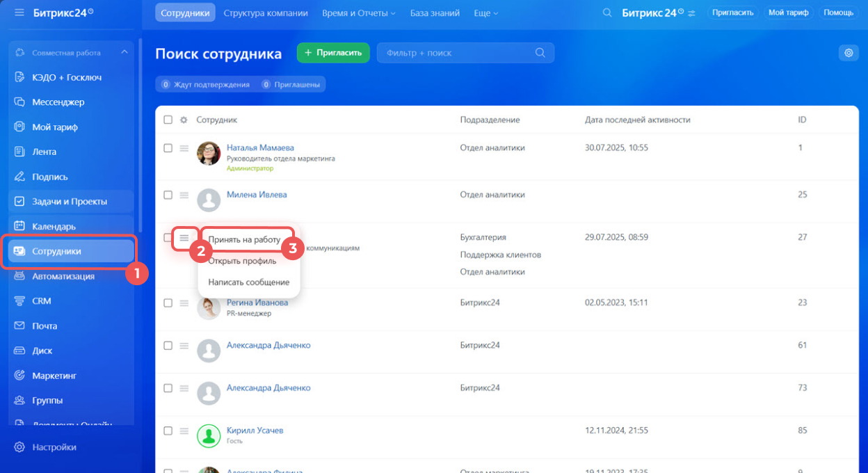Click the switcher icon beside top Битрикс24 logo
Viewport: 868px width, 473px height.
coord(691,13)
